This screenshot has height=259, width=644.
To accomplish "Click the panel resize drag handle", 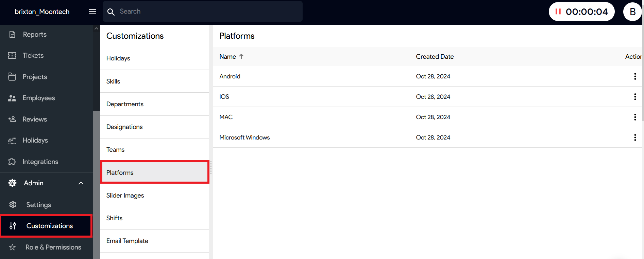I will (x=211, y=167).
